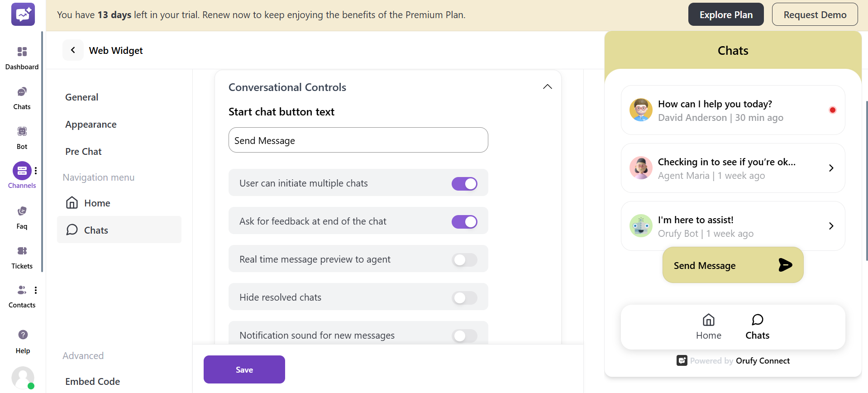Open the Dashboard from the sidebar
Screen dimensions: 868x393
[x=22, y=57]
